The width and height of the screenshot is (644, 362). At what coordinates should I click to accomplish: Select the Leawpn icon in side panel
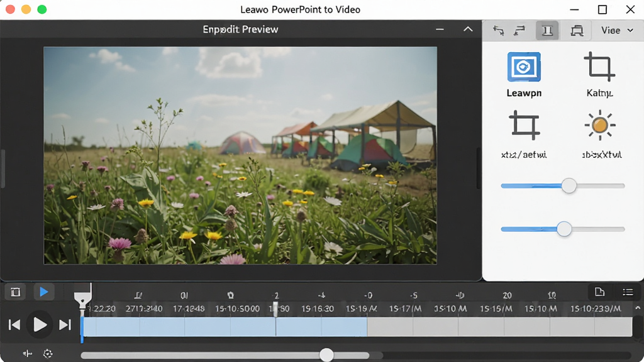click(524, 67)
